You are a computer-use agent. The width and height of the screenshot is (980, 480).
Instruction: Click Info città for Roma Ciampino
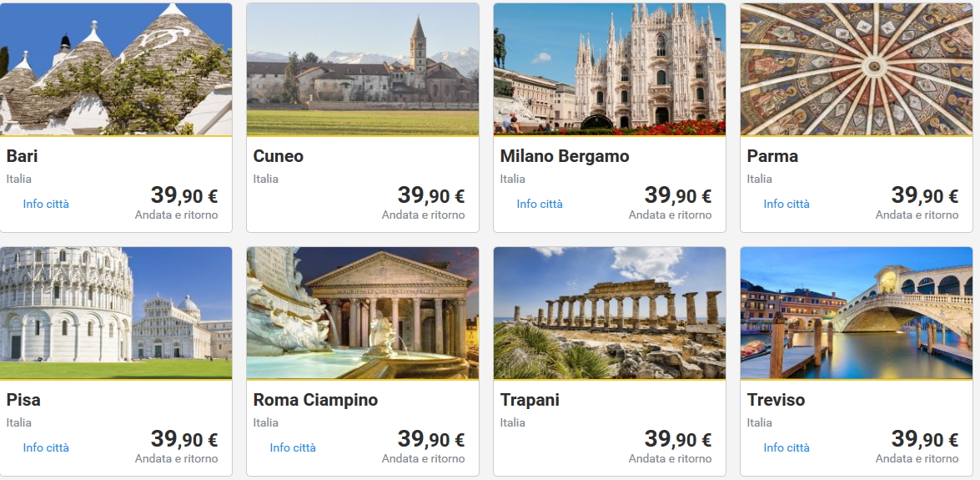[293, 447]
